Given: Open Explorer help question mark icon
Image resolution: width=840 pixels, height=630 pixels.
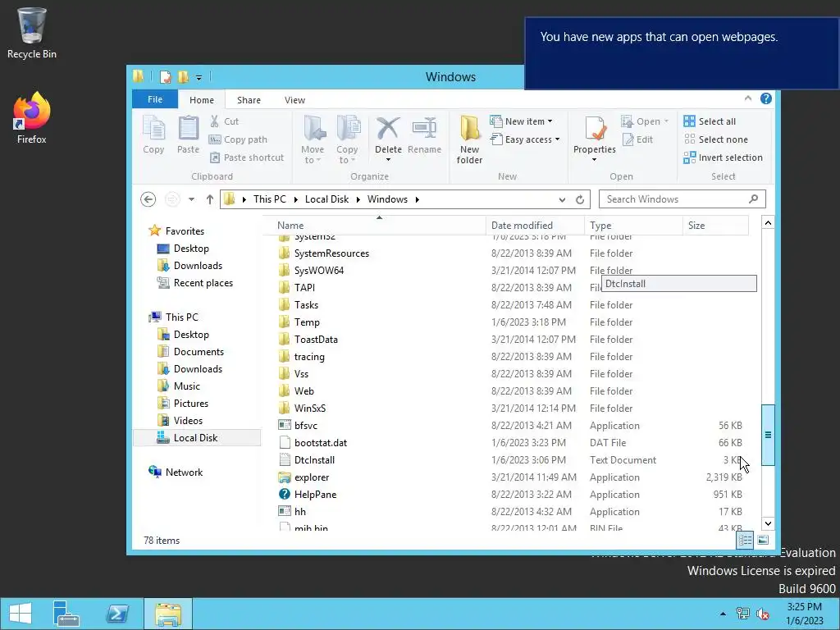Looking at the screenshot, I should (766, 98).
